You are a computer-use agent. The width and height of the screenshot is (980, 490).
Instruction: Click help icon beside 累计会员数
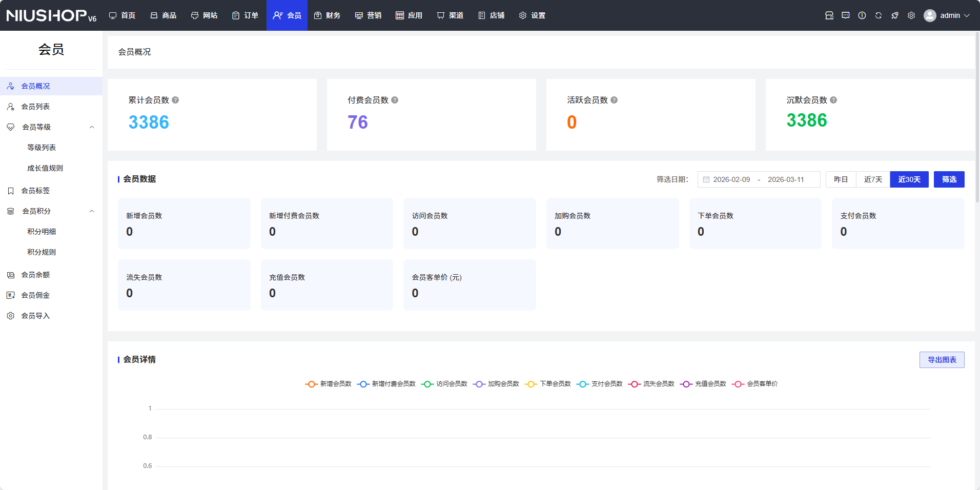click(175, 100)
